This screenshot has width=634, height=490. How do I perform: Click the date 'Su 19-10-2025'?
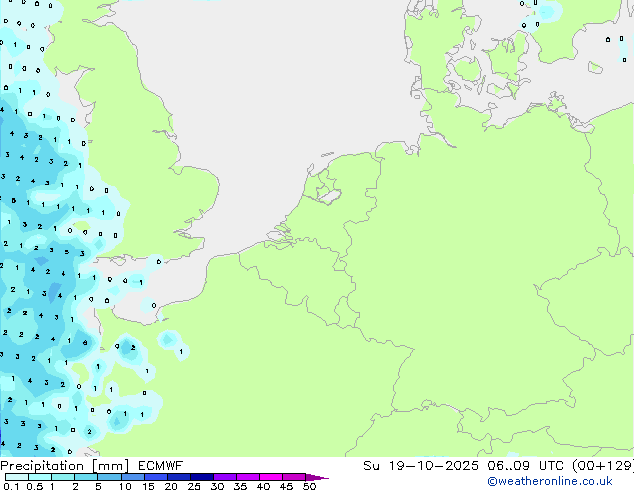point(421,466)
